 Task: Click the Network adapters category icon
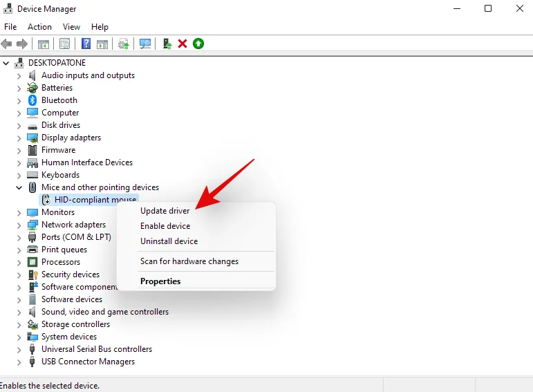pyautogui.click(x=32, y=225)
